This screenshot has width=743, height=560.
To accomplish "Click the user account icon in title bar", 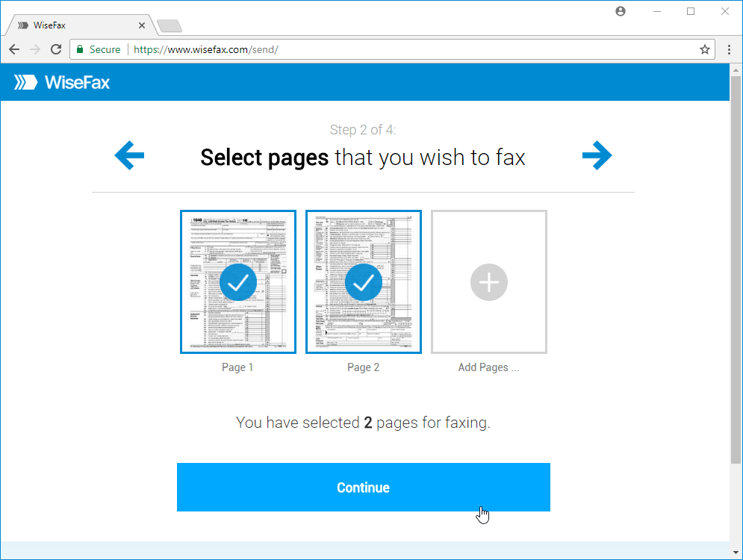I will (620, 11).
